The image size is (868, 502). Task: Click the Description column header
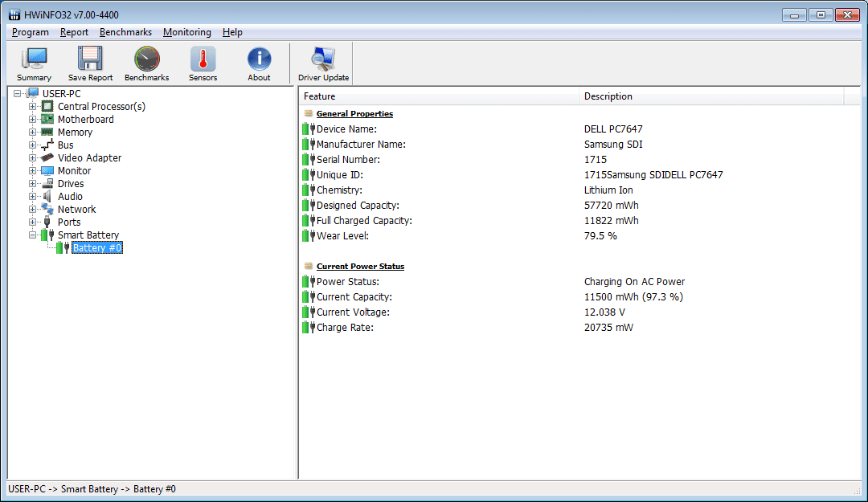pyautogui.click(x=711, y=96)
